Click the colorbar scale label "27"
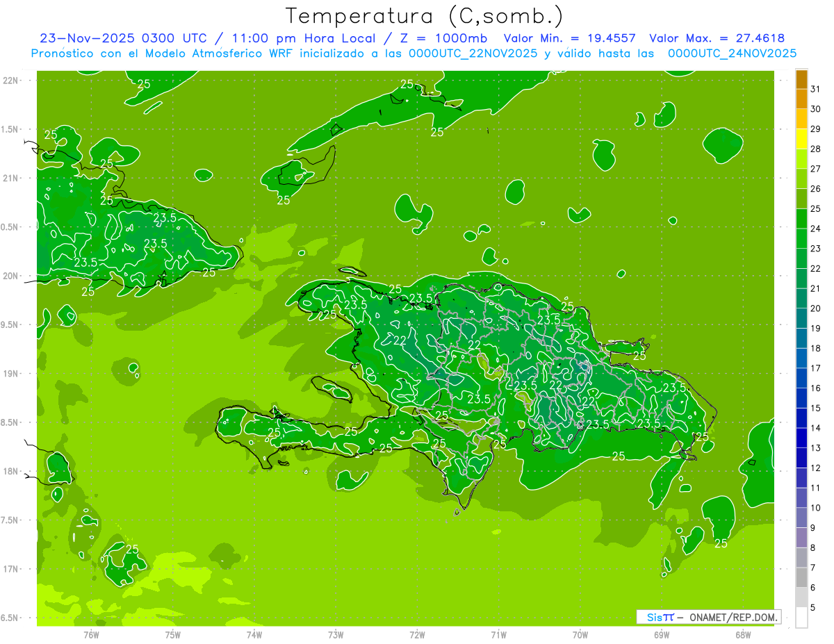834x644 pixels. 816,169
